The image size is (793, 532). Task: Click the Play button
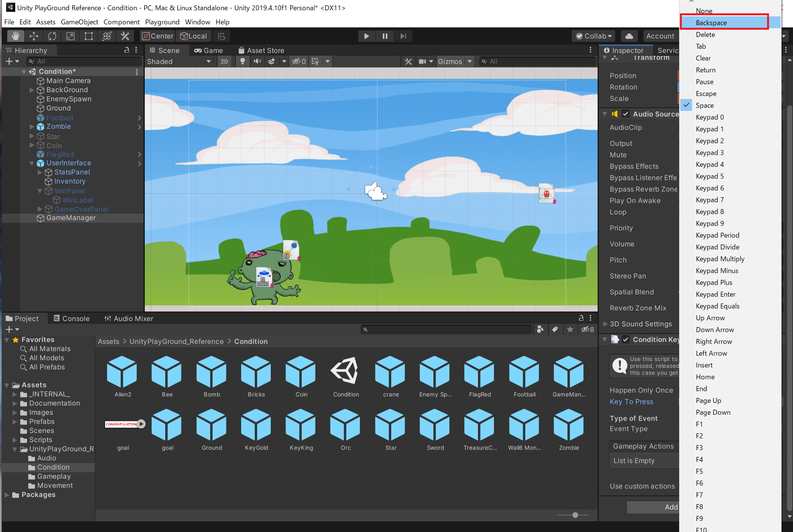click(x=366, y=36)
